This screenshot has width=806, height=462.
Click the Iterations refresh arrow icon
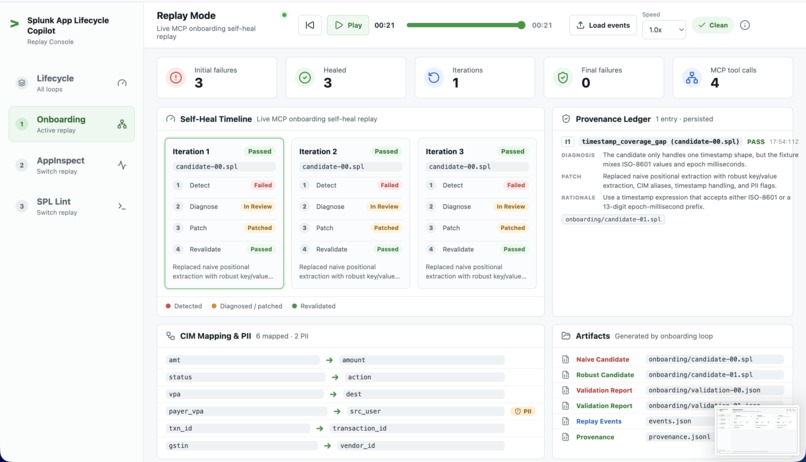pyautogui.click(x=434, y=78)
